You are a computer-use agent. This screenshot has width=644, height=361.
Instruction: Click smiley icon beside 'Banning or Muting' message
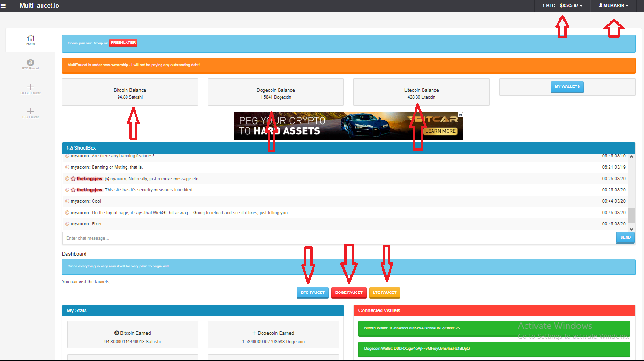pos(67,167)
